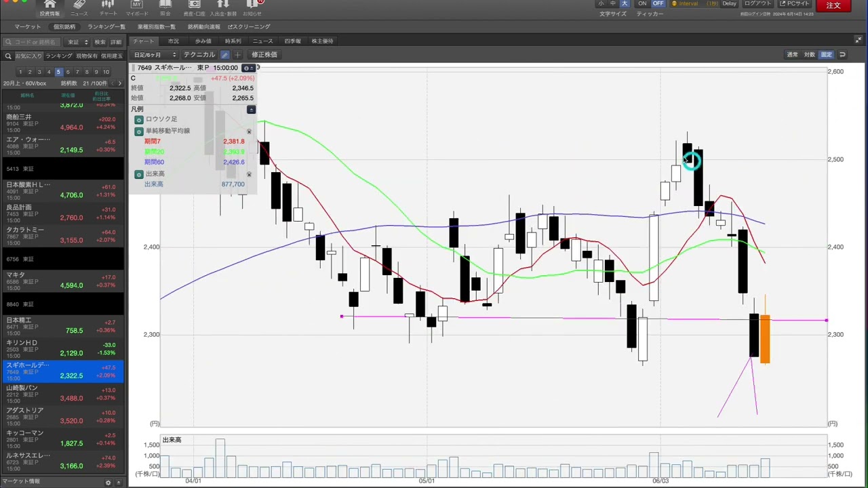Click the ログアウト button

click(x=757, y=3)
